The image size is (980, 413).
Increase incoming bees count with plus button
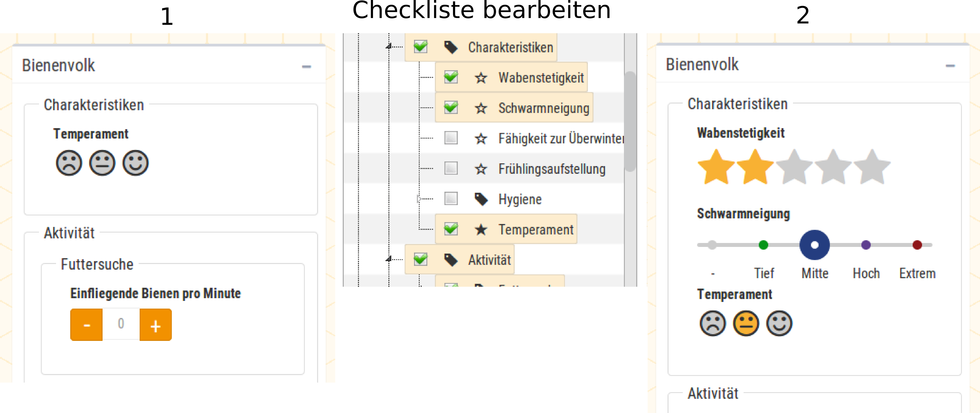point(156,325)
